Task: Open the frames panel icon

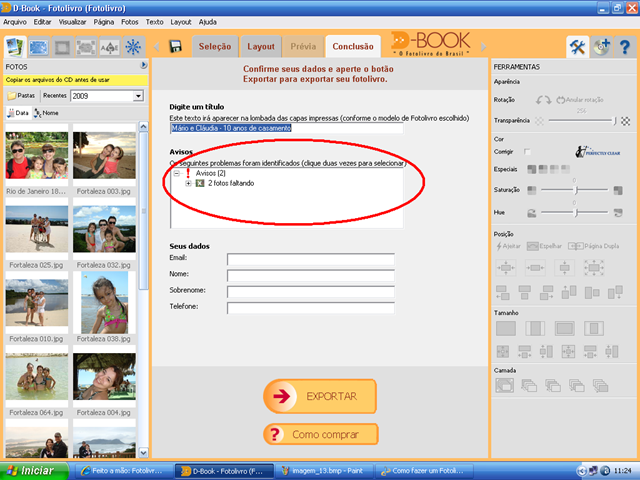Action: click(x=62, y=47)
